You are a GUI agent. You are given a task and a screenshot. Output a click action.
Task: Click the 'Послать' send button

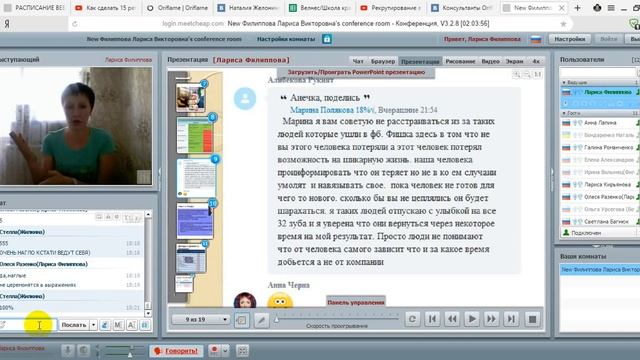tap(74, 325)
